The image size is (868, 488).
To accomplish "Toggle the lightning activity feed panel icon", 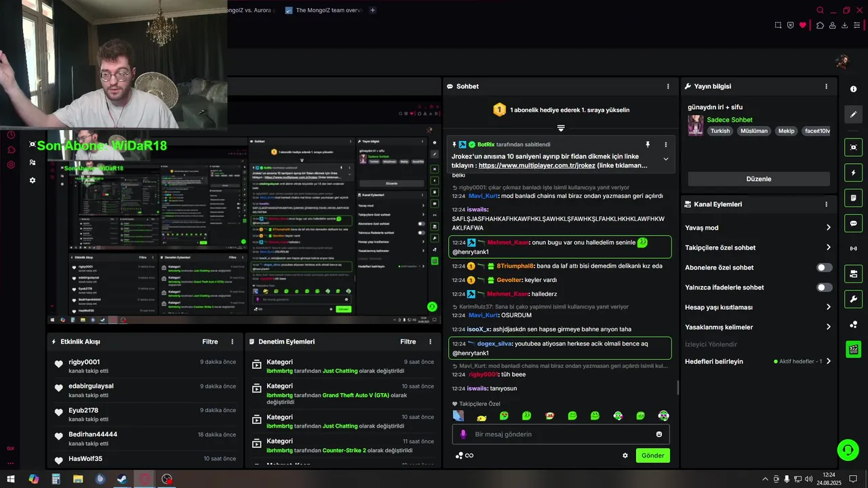I will [x=853, y=173].
